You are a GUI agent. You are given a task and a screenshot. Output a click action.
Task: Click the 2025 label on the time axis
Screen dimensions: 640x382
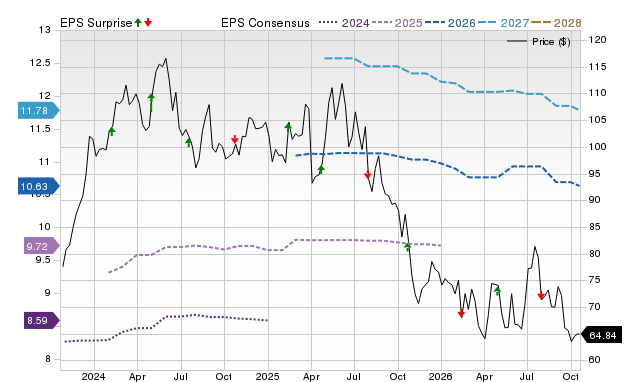tap(267, 376)
